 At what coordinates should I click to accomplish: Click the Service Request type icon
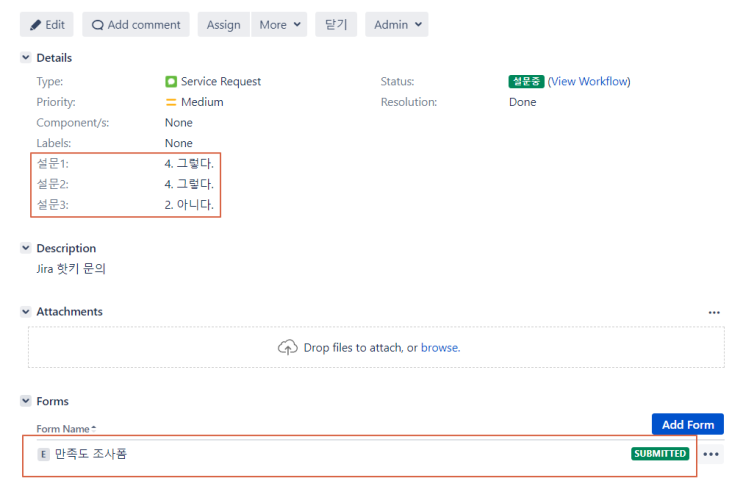[x=171, y=81]
